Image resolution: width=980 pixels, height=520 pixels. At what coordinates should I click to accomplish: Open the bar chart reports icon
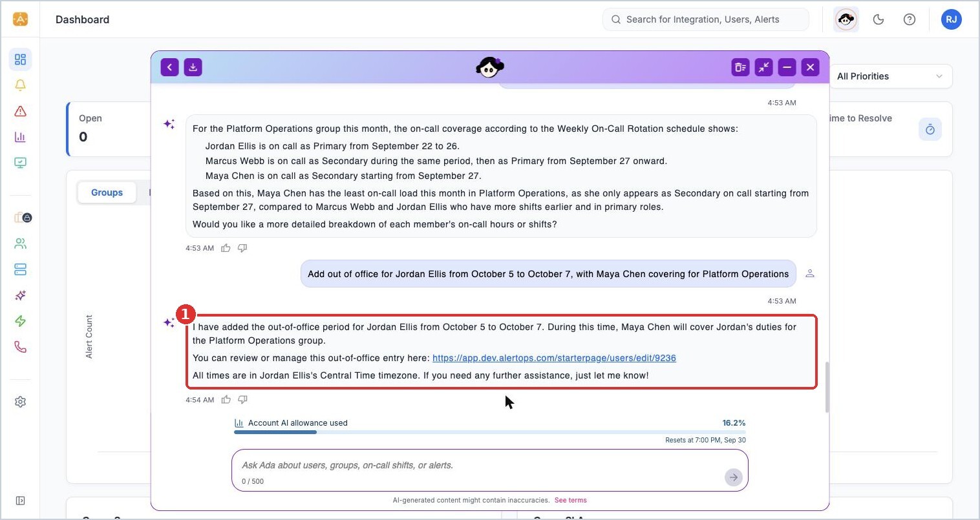pyautogui.click(x=20, y=137)
